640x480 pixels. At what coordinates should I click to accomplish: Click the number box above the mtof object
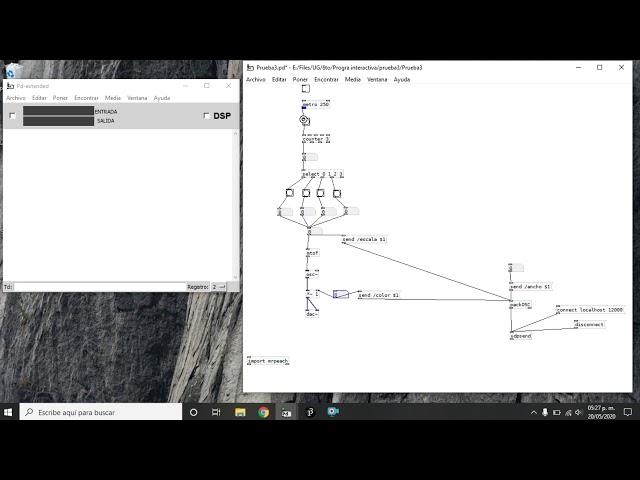coord(315,231)
